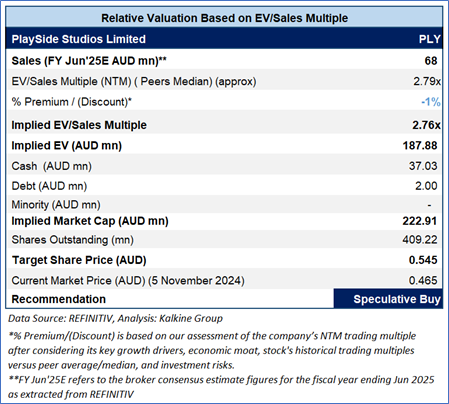Click the peers median value '2.79x'
This screenshot has height=404, width=449.
coord(427,81)
